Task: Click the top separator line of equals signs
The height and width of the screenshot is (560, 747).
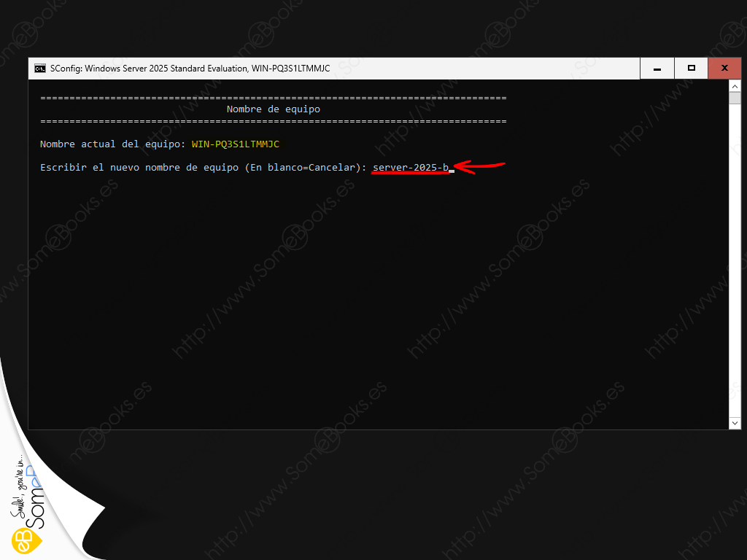Action: click(x=273, y=98)
